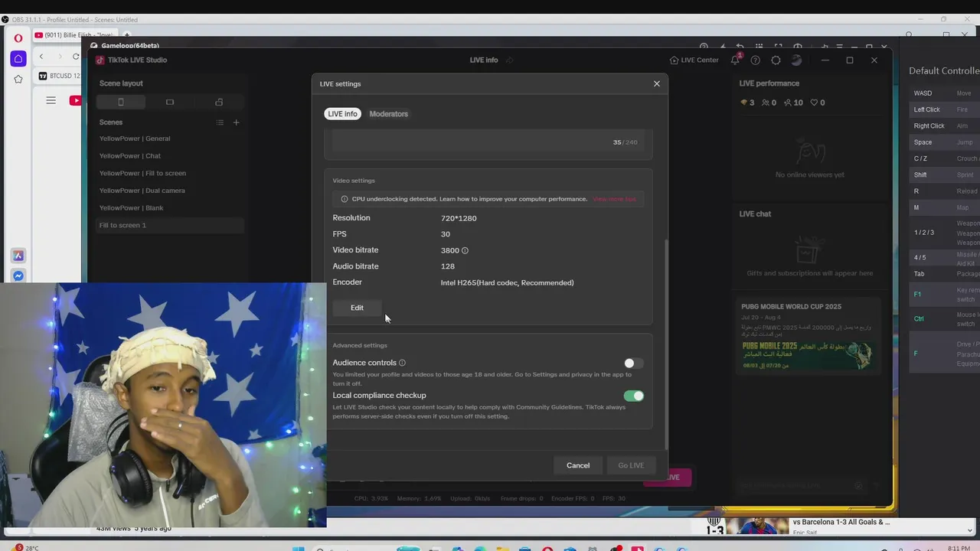This screenshot has height=551, width=980.
Task: Enable the Audience controls toggle
Action: (x=634, y=364)
